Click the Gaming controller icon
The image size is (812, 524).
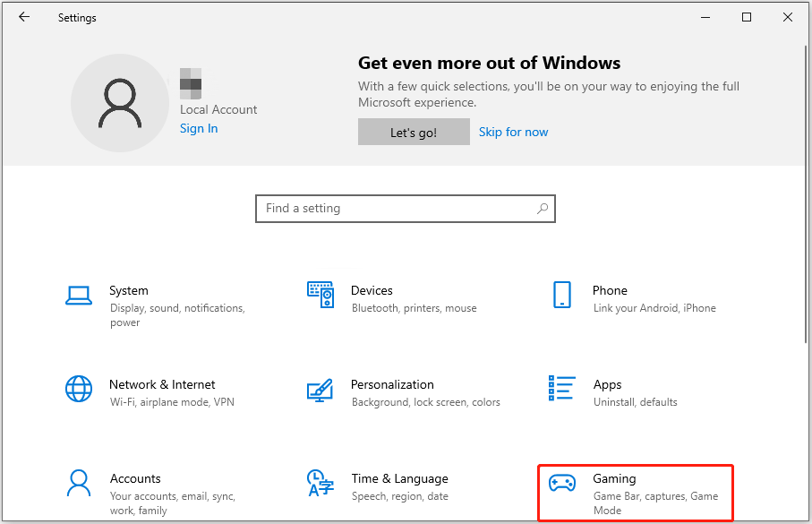point(562,483)
